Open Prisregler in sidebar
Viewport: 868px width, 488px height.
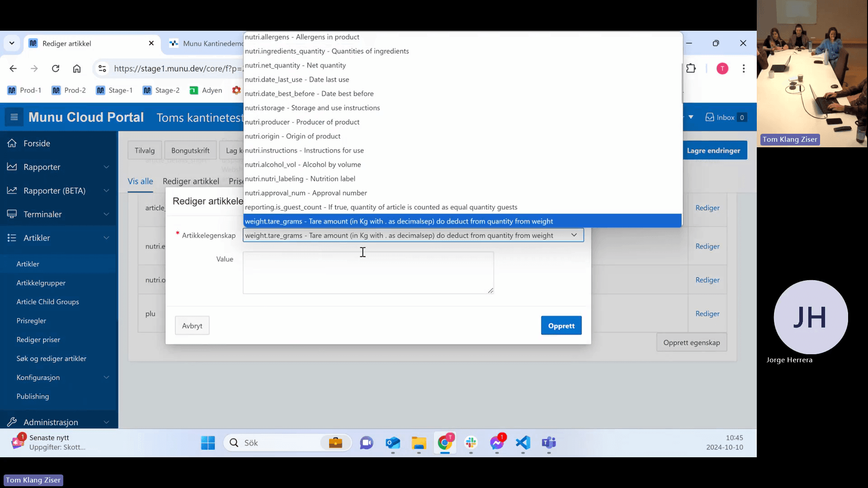(31, 321)
